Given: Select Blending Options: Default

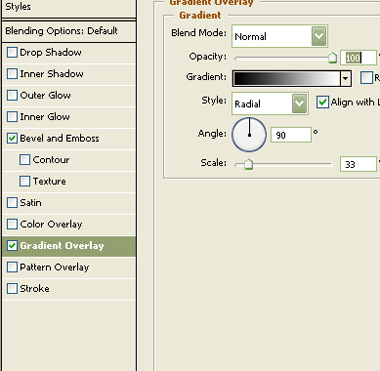Looking at the screenshot, I should pyautogui.click(x=61, y=31).
